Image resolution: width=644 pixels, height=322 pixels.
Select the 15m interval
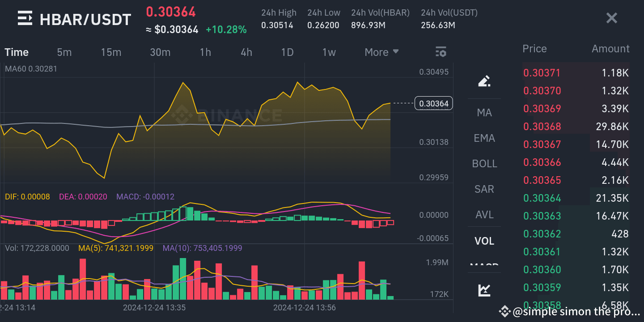(111, 52)
